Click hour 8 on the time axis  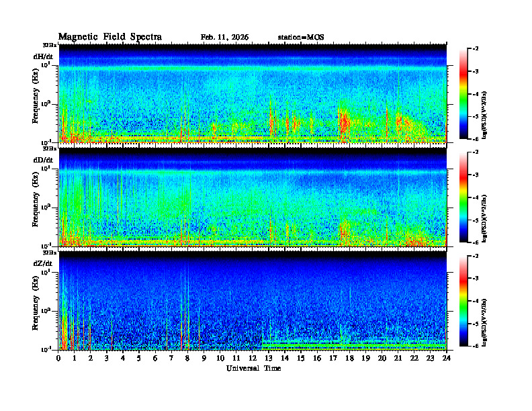pyautogui.click(x=187, y=358)
